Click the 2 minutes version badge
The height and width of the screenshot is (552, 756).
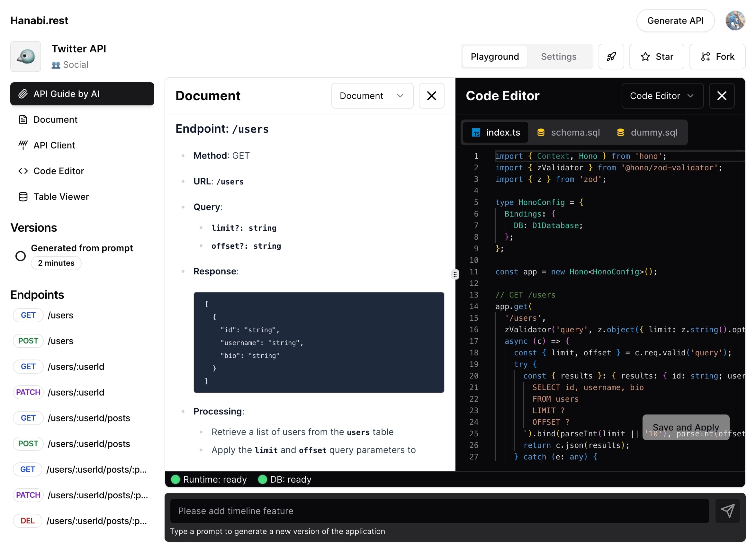point(56,263)
